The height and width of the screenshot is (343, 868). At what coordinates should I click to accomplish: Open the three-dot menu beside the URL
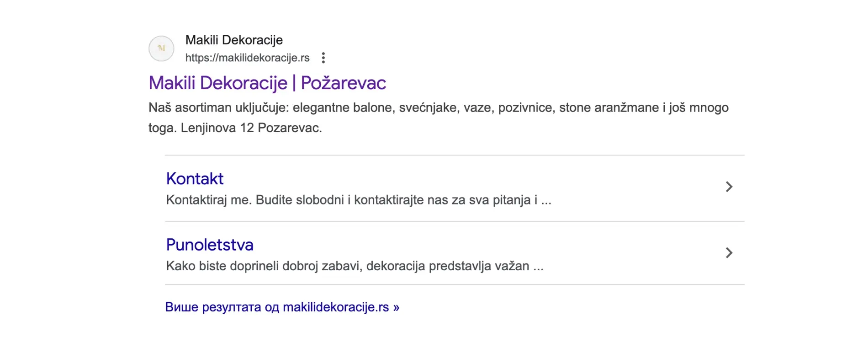coord(323,58)
